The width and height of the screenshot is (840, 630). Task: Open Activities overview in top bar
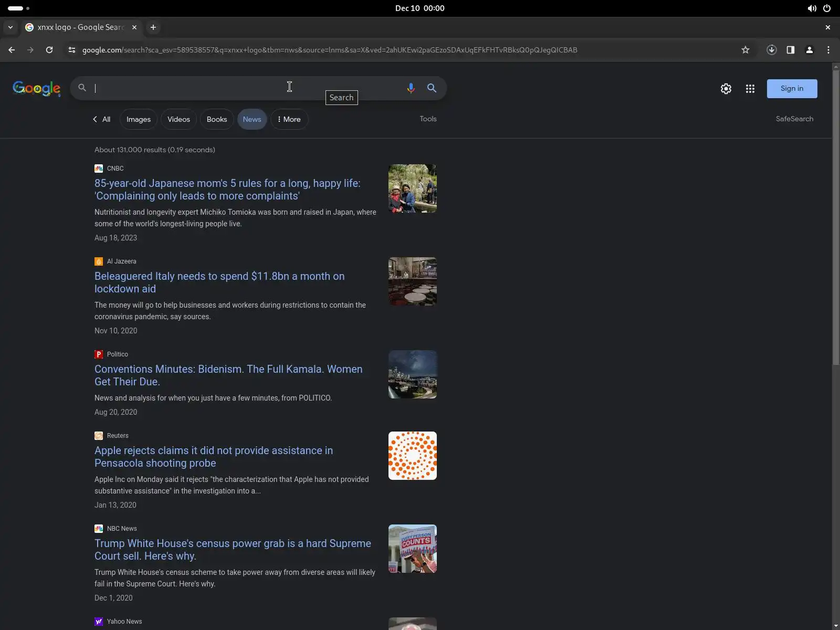pyautogui.click(x=19, y=8)
